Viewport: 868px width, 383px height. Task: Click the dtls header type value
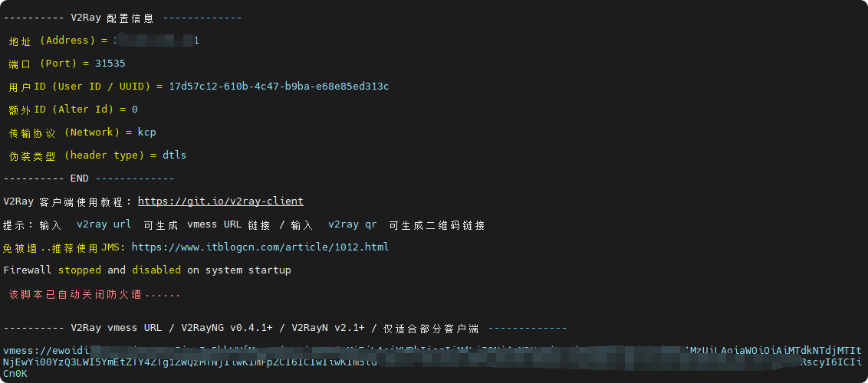(174, 155)
